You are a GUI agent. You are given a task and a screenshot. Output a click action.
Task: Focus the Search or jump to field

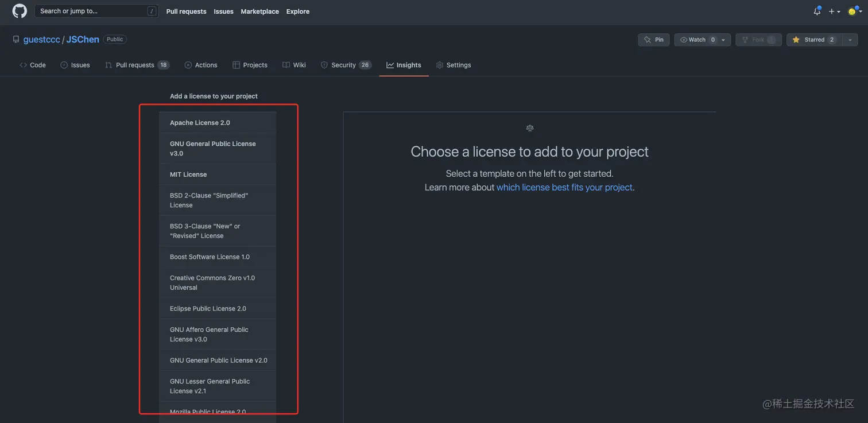[x=96, y=11]
